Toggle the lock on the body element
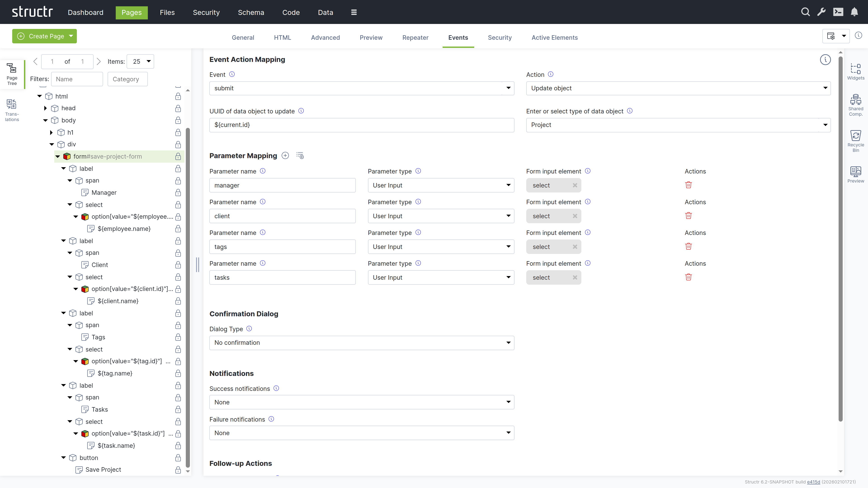This screenshot has height=488, width=868. pyautogui.click(x=178, y=120)
